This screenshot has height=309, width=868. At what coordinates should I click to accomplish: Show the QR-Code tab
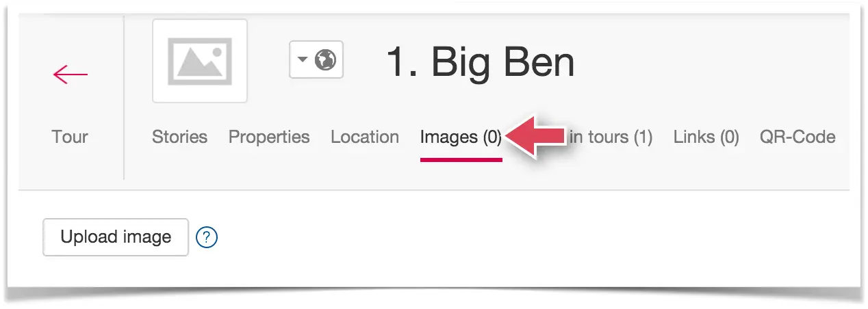click(797, 137)
